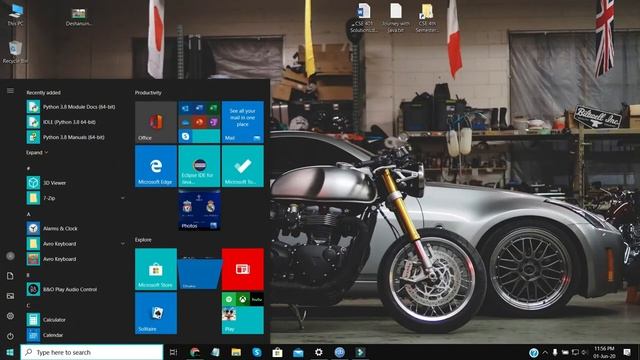Click Skype icon in Office apps tile

[186, 136]
